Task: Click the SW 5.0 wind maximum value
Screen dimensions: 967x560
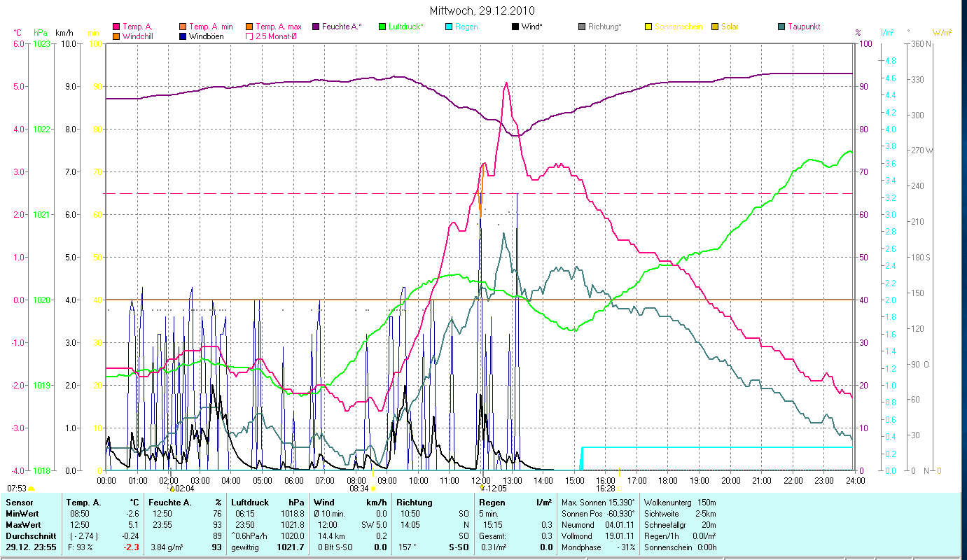Action: pos(374,525)
